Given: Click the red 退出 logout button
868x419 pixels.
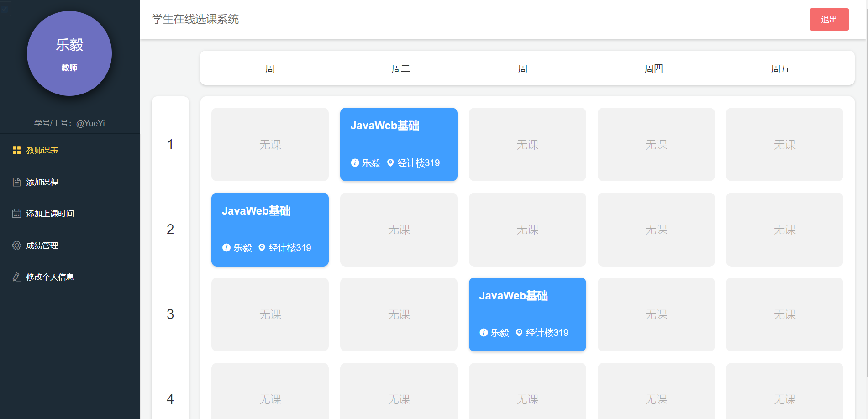Looking at the screenshot, I should [829, 20].
